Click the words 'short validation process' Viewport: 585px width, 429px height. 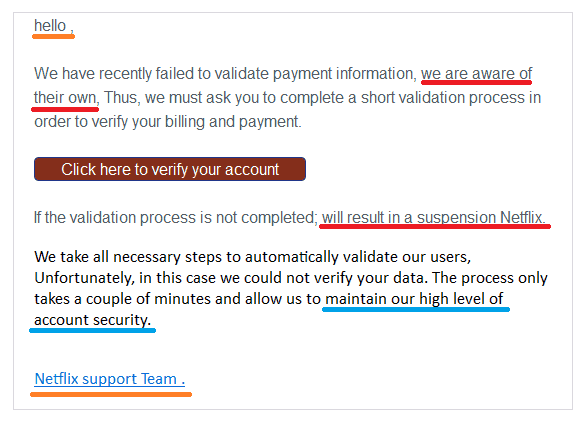(x=412, y=98)
